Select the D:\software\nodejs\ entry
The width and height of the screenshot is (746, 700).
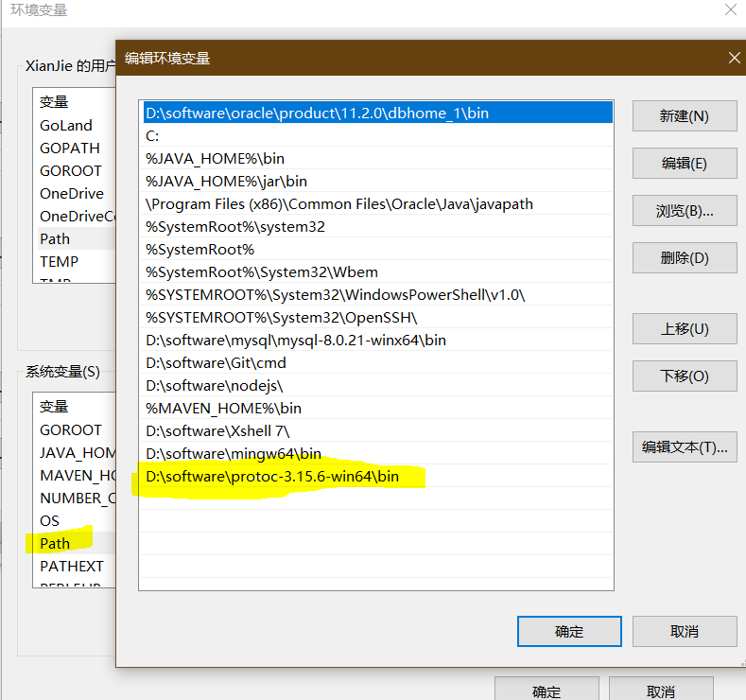(x=378, y=385)
